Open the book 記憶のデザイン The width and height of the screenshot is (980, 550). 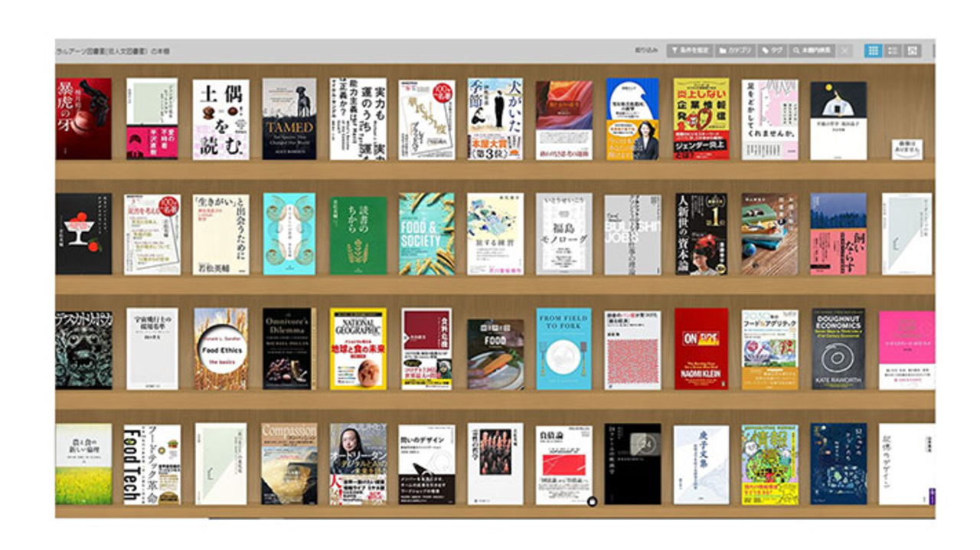coord(907,464)
